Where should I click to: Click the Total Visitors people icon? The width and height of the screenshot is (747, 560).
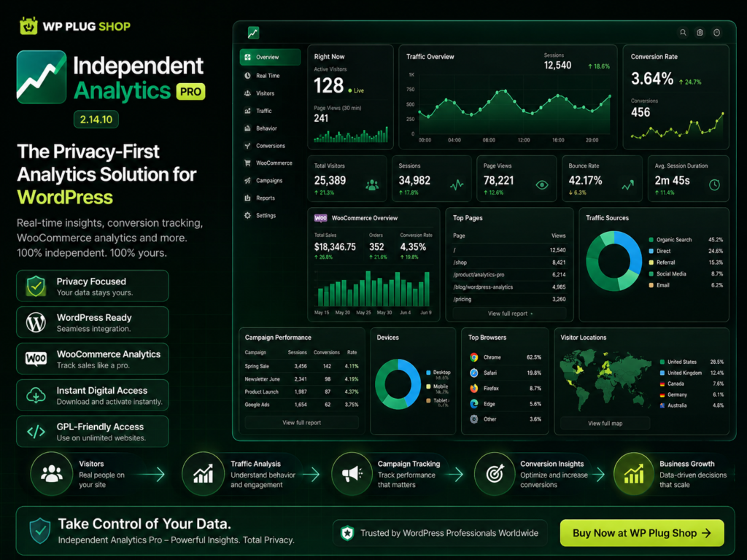(372, 184)
